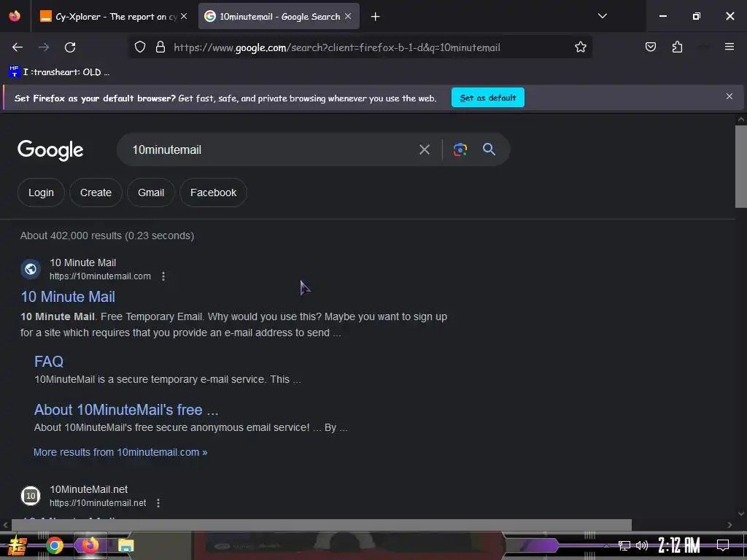747x560 pixels.
Task: Open the Extensions puzzle icon
Action: 678,47
